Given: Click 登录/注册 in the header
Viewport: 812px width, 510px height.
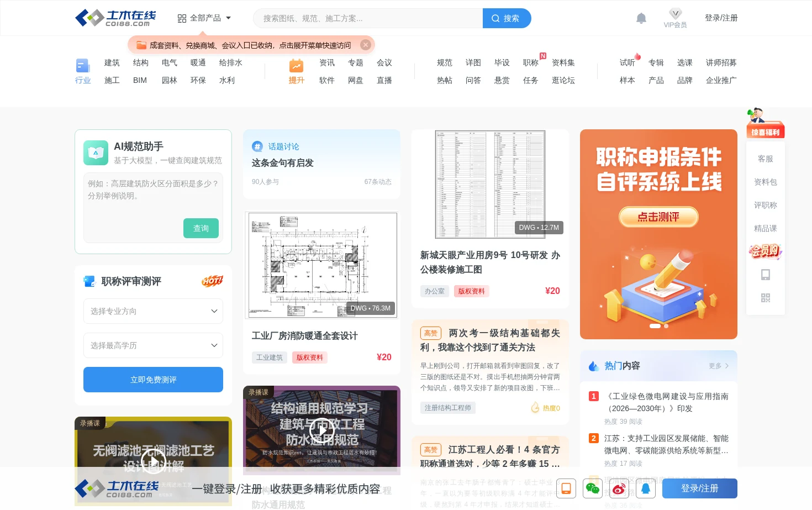Looking at the screenshot, I should click(721, 18).
